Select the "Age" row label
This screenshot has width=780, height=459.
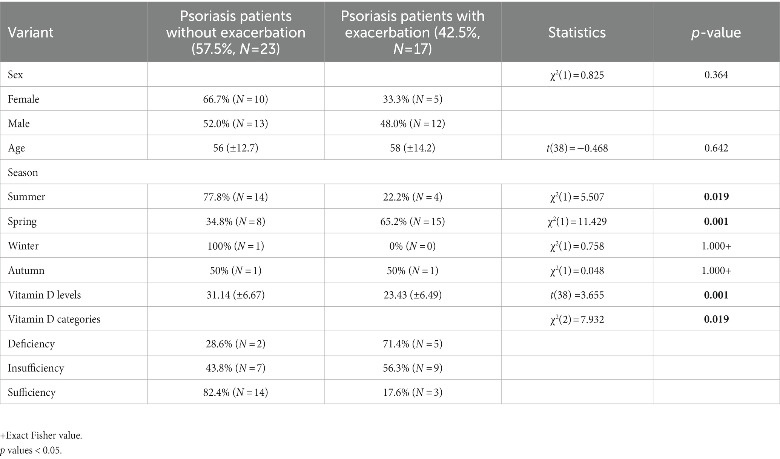tap(16, 148)
